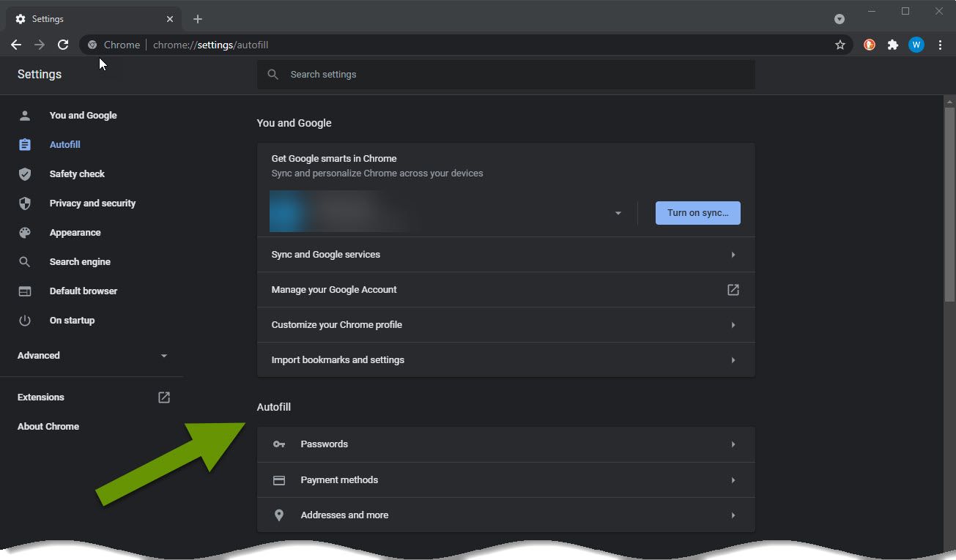Click the Appearance palette icon

point(25,233)
